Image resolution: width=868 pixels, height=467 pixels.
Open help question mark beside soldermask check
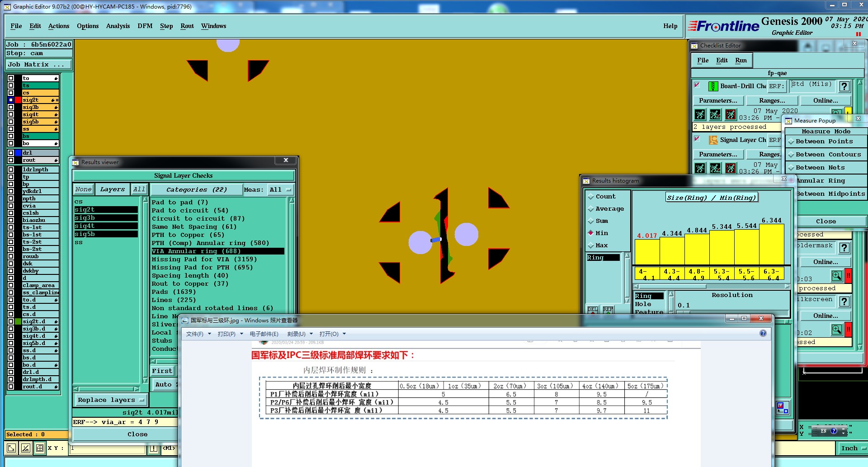(844, 247)
